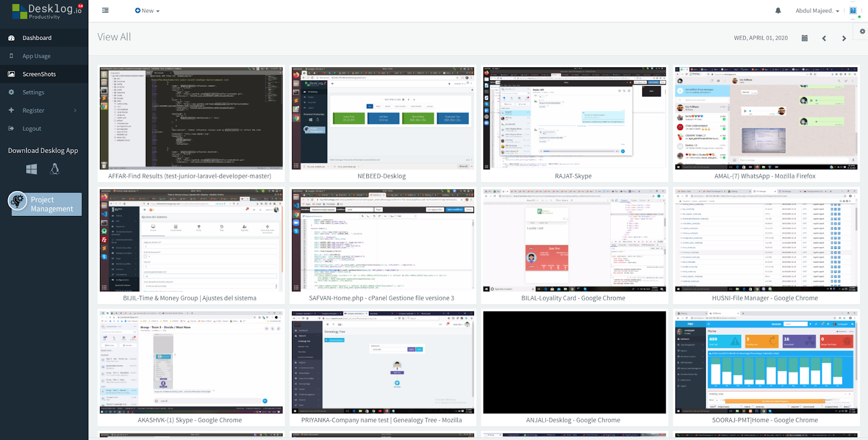This screenshot has width=868, height=440.
Task: Open RAJAT Skype screenshot thumbnail
Action: pos(575,118)
